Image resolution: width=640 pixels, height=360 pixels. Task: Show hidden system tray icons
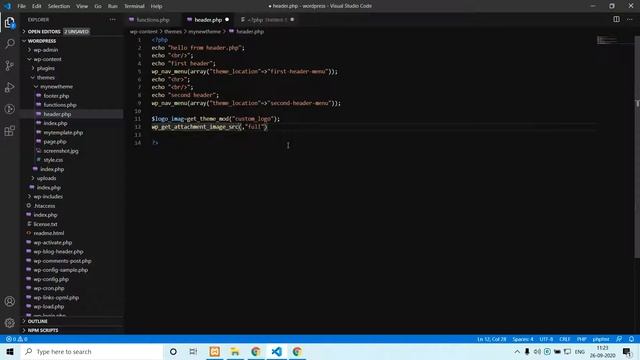click(x=517, y=351)
